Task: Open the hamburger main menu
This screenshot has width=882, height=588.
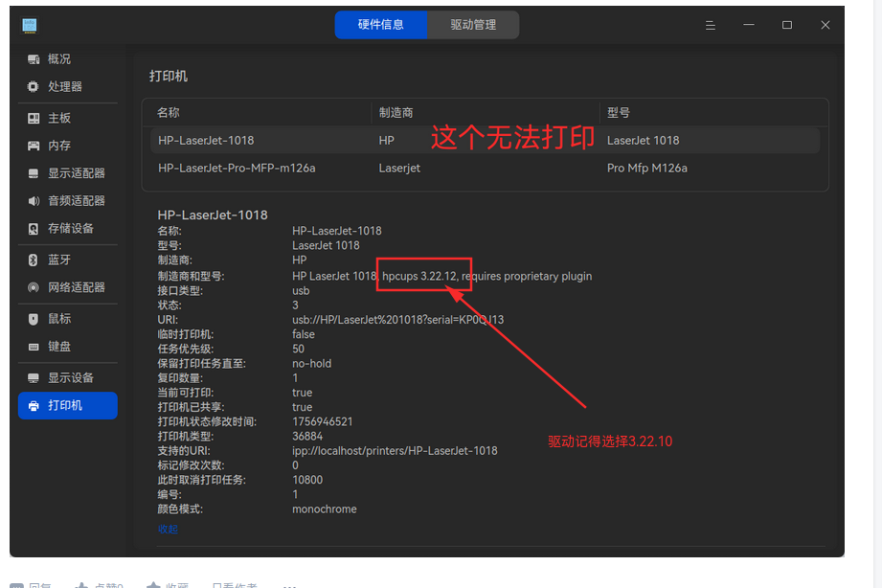Action: coord(711,25)
